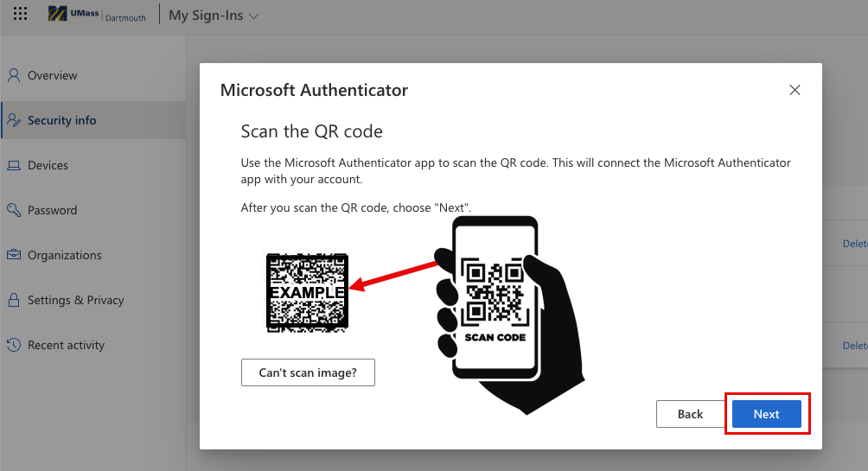Image resolution: width=868 pixels, height=471 pixels.
Task: Click the Settings & Privacy lock icon
Action: click(14, 300)
